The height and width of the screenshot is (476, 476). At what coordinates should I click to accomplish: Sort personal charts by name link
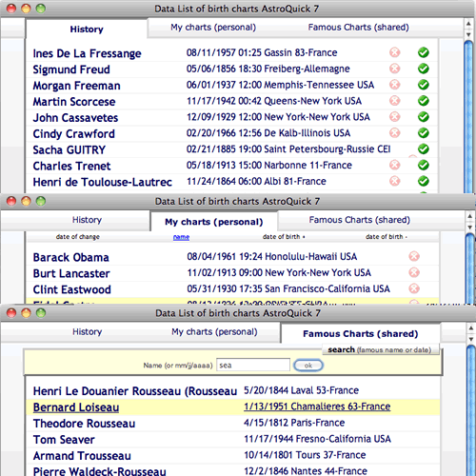coord(181,237)
